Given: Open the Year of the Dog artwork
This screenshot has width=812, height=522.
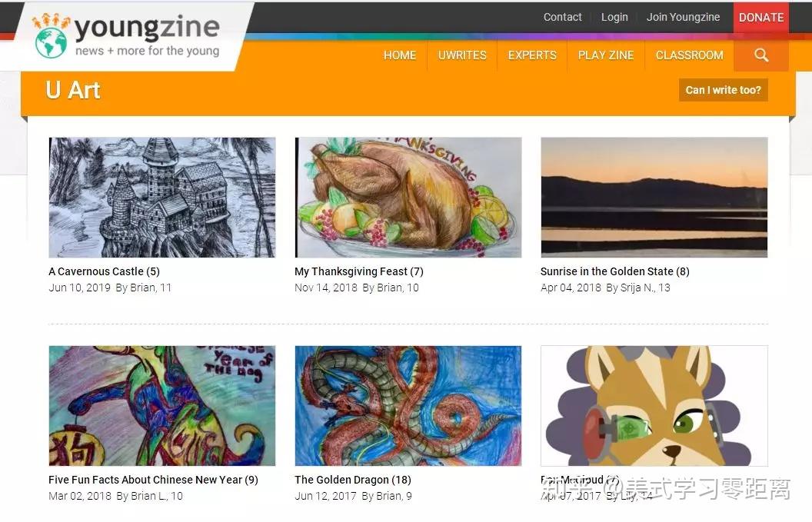Looking at the screenshot, I should tap(162, 406).
